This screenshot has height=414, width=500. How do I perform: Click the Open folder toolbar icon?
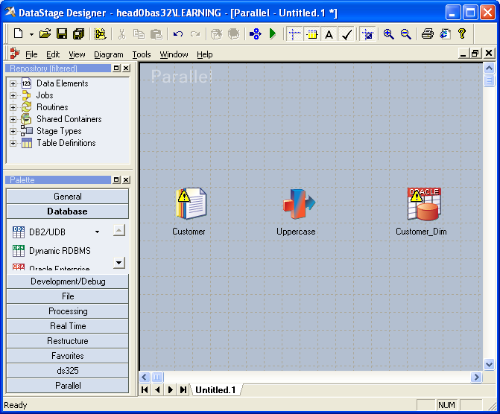point(45,34)
